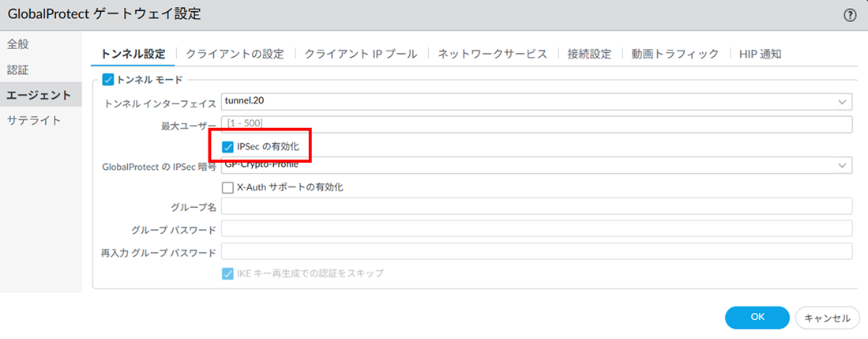Switch to the クライアントの設定 tab
The height and width of the screenshot is (339, 868).
235,54
